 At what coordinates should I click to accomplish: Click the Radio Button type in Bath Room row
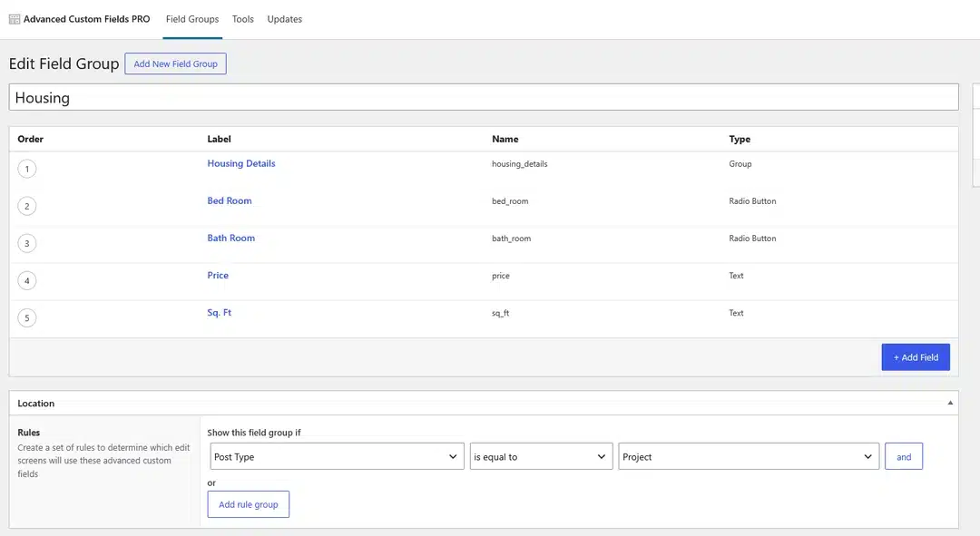tap(752, 238)
